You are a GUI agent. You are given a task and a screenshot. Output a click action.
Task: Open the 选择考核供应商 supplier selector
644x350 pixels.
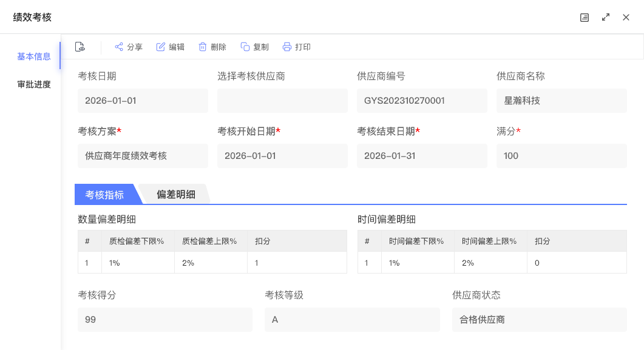pyautogui.click(x=282, y=100)
